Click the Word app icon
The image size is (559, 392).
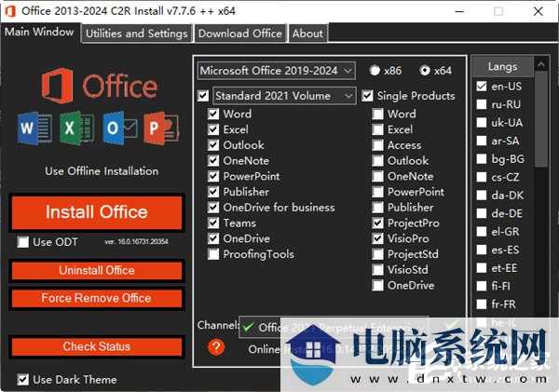pos(34,128)
